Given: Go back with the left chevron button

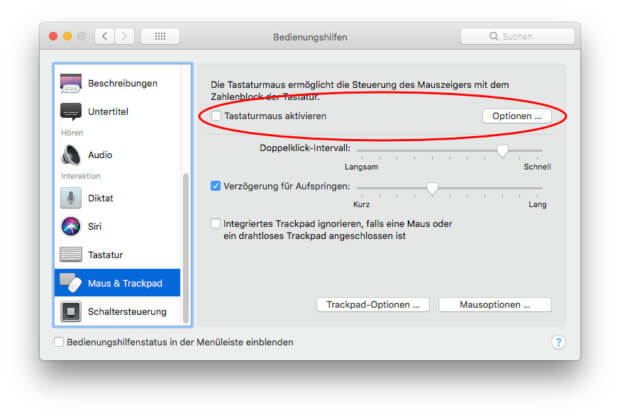Looking at the screenshot, I should (105, 36).
